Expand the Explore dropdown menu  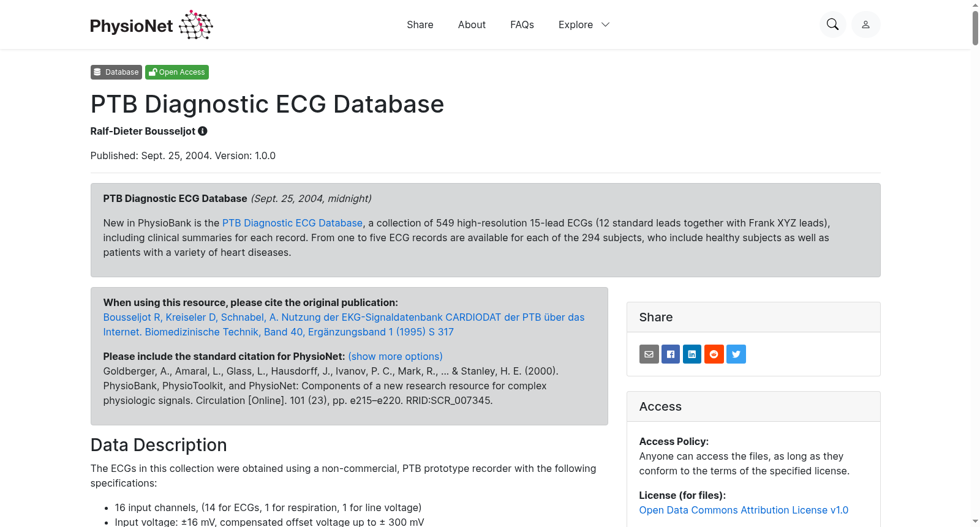pyautogui.click(x=584, y=24)
